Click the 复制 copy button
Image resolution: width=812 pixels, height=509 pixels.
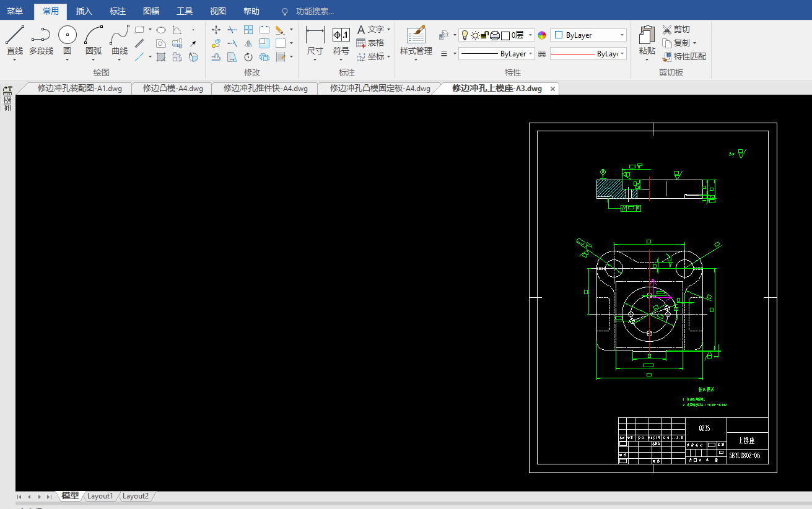click(676, 43)
